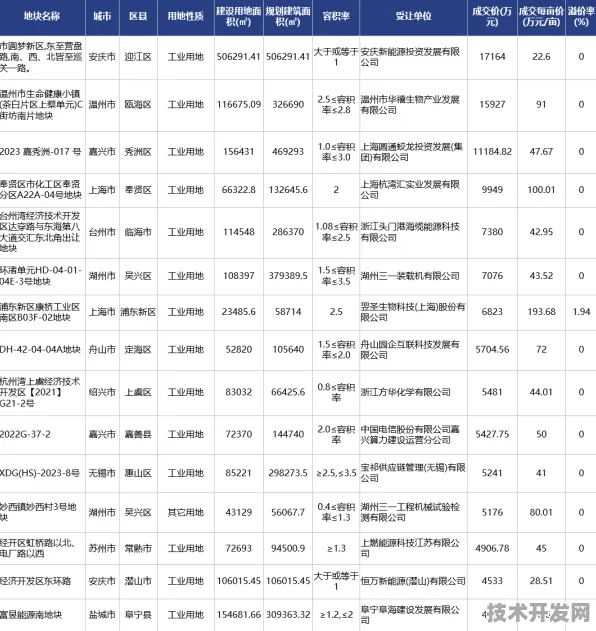Viewport: 596px width, 631px height.
Task: Select the per-mu price 100.01
Action: click(x=541, y=190)
